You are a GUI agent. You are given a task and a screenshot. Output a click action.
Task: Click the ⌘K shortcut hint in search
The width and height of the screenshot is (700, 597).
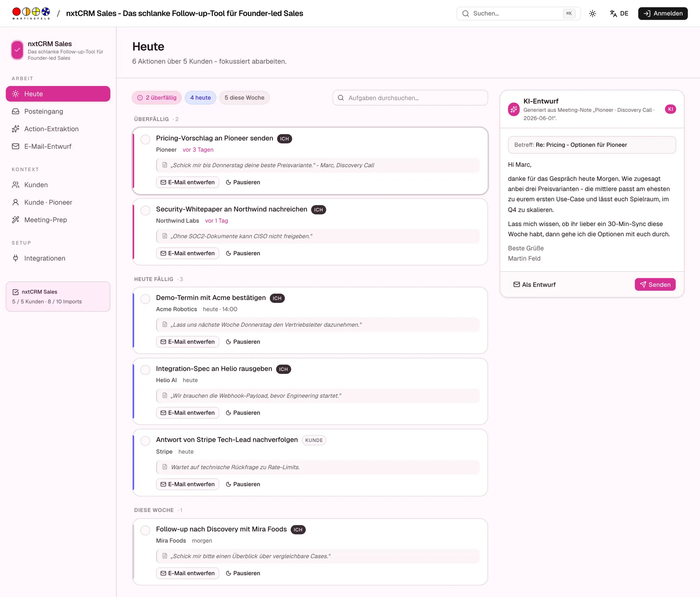coord(569,13)
